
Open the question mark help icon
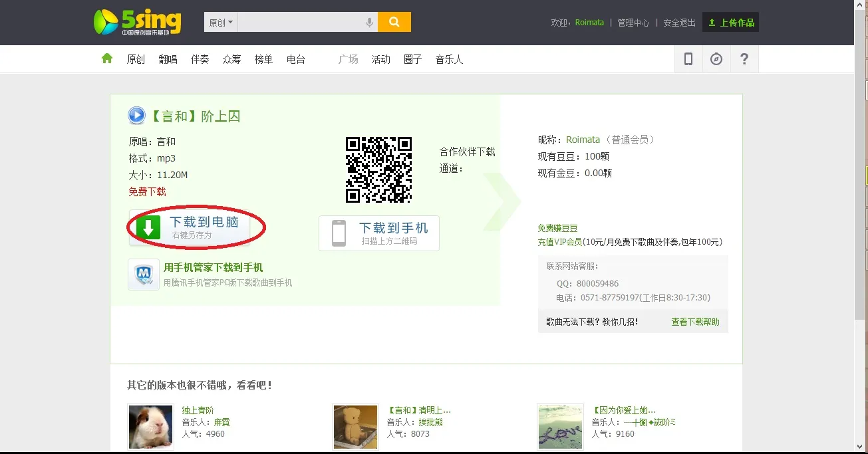[744, 59]
